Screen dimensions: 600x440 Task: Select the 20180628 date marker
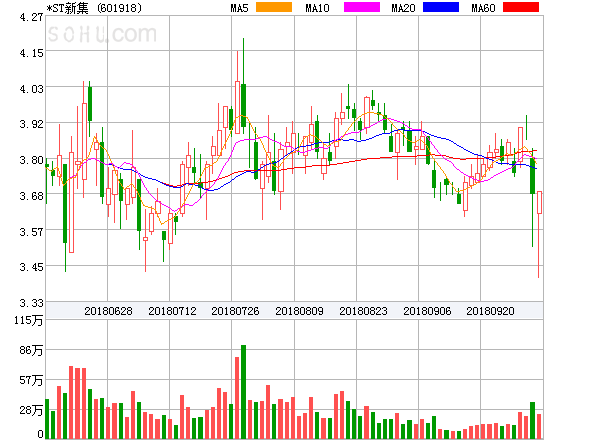(x=108, y=311)
